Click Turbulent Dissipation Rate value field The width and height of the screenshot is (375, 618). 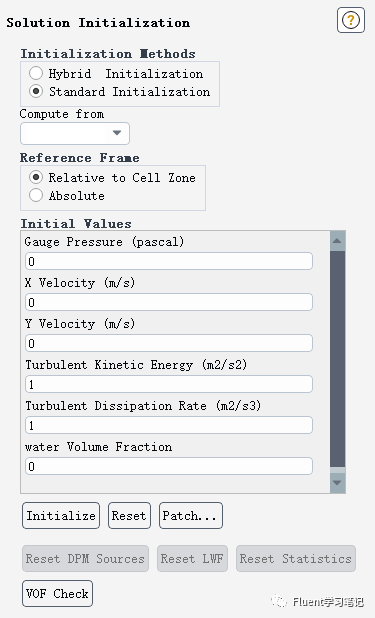169,425
